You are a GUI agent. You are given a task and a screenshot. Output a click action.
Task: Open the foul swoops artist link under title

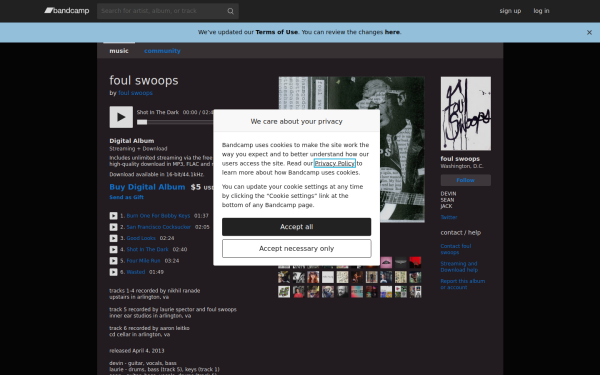click(x=135, y=93)
